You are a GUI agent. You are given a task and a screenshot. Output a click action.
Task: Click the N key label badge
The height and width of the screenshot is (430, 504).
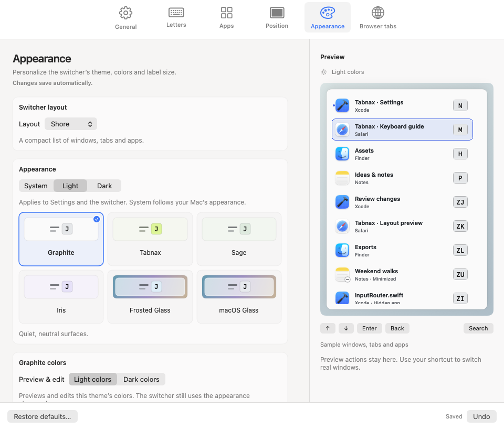(x=460, y=105)
